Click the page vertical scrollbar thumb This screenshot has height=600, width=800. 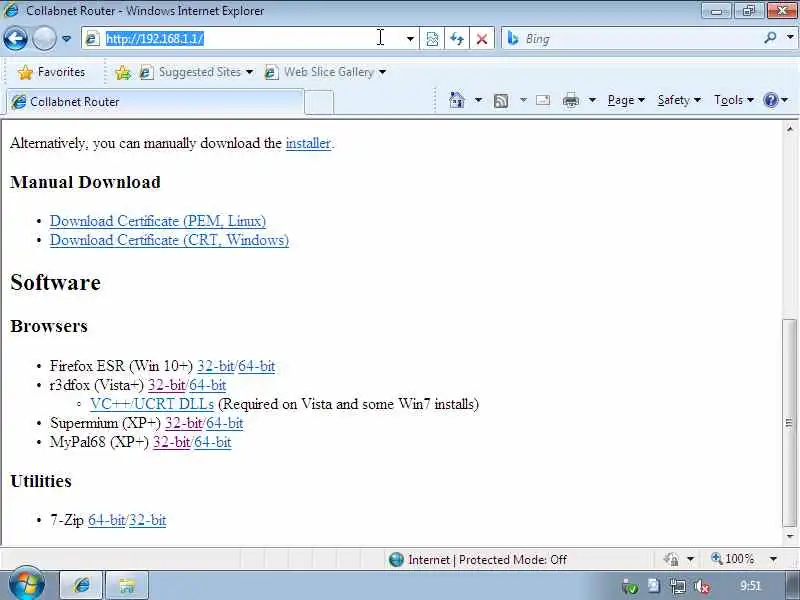(789, 423)
